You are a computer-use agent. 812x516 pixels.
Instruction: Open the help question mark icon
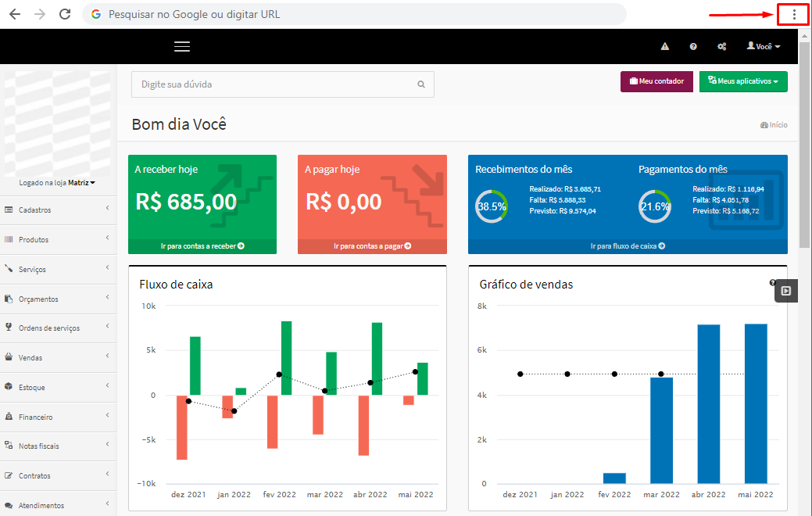pos(693,46)
